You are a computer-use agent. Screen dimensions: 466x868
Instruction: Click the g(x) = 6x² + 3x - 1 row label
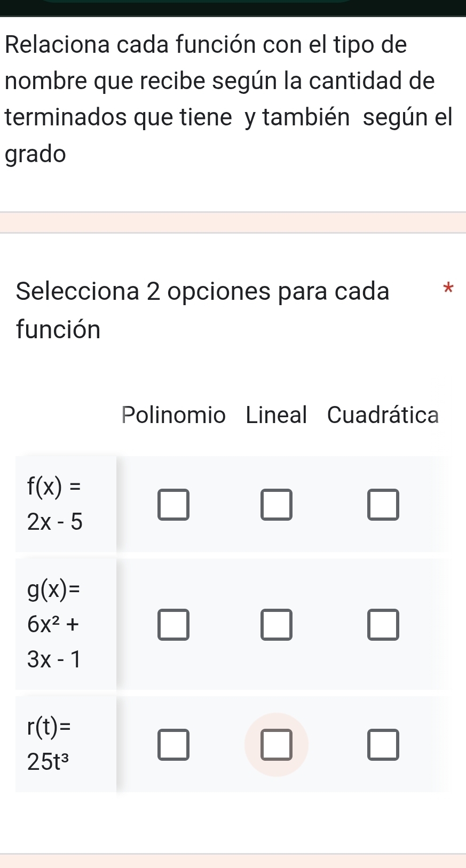point(54,624)
